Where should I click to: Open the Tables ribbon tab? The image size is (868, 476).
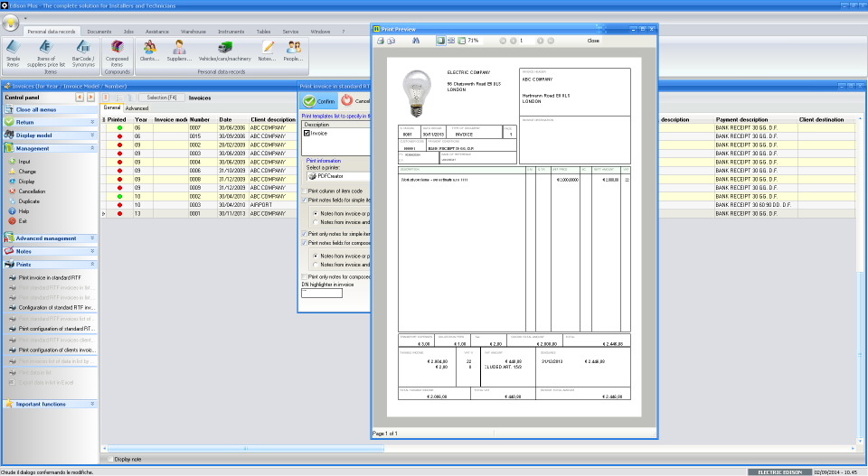(263, 32)
